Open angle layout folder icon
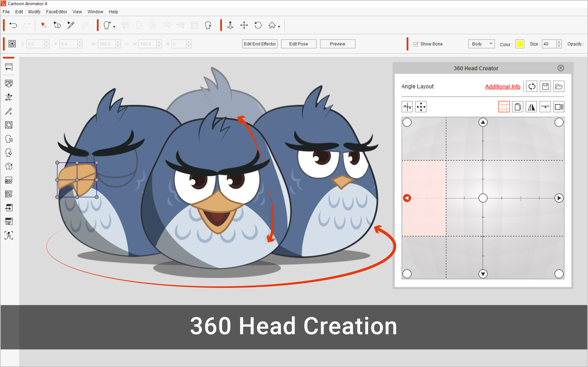Viewport: 588px width, 367px height. pyautogui.click(x=559, y=86)
